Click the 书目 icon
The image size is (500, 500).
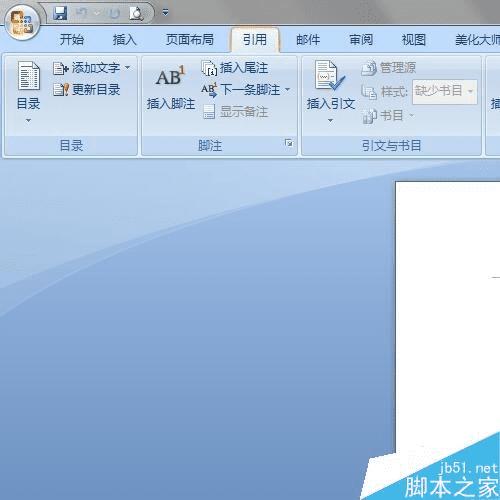pos(369,116)
